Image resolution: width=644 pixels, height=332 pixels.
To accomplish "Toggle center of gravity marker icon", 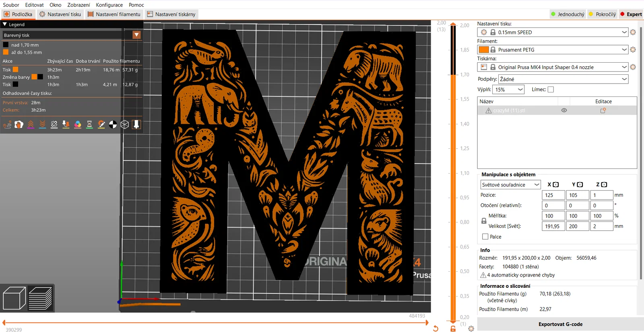I will [x=113, y=125].
